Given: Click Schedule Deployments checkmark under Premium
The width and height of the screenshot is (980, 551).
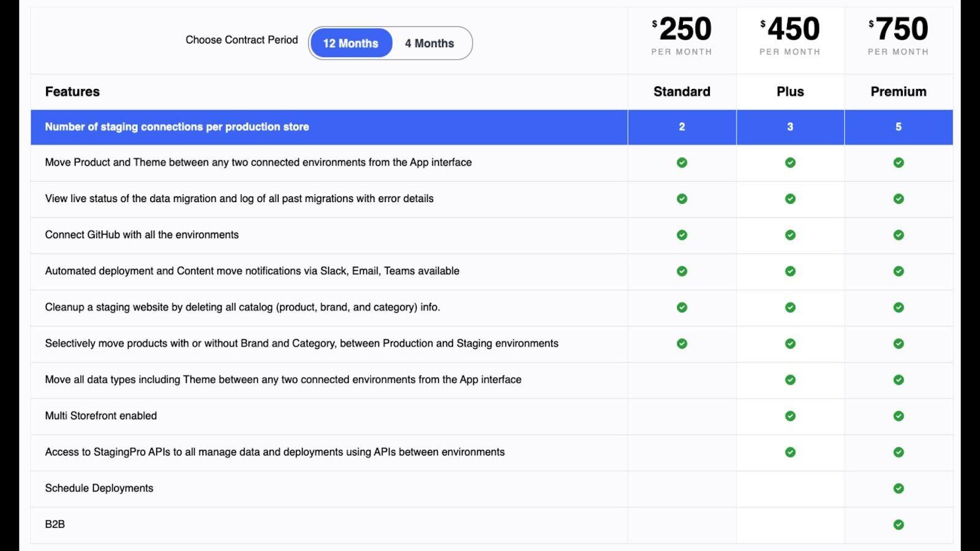Looking at the screenshot, I should 898,489.
